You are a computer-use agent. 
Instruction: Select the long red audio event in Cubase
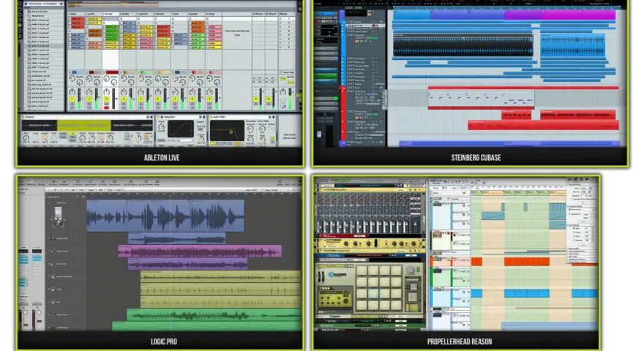point(543,125)
